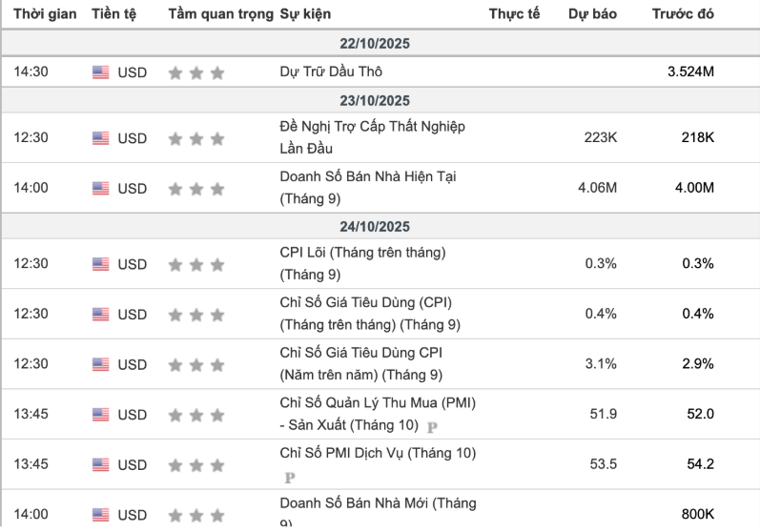Screen dimensions: 760x532
Task: Click the previous value 3.524M for Dự Trữ Dầu Thô
Action: 690,72
